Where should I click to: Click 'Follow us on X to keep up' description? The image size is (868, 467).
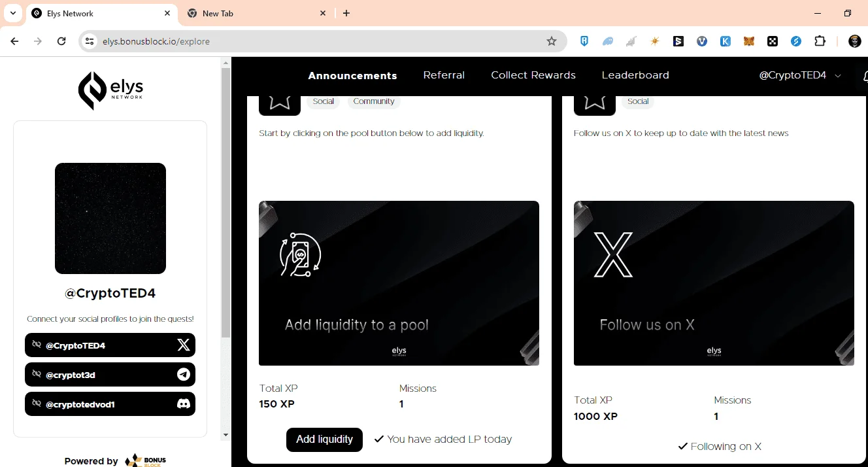681,133
